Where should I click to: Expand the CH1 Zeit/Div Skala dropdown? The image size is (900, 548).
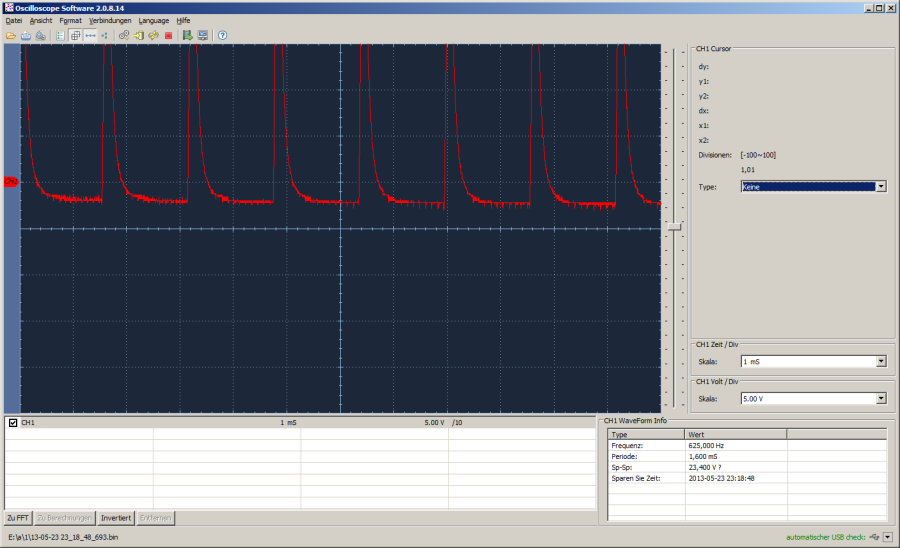pyautogui.click(x=880, y=361)
